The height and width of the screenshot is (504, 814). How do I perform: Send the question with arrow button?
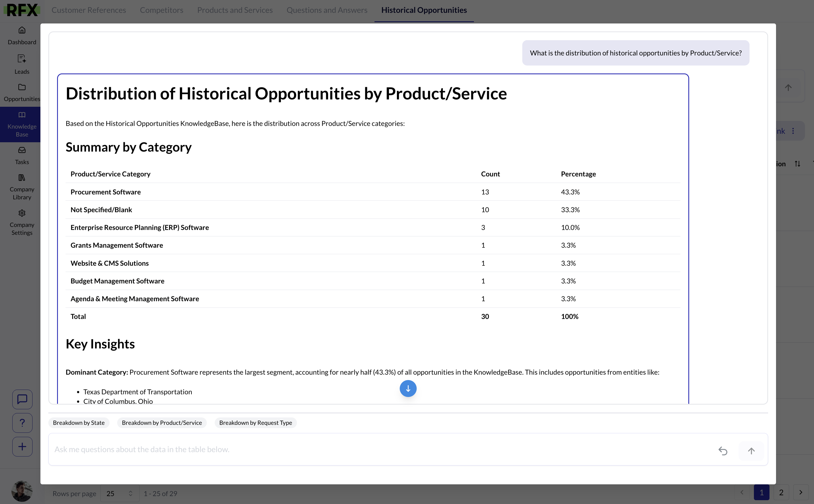pyautogui.click(x=751, y=451)
